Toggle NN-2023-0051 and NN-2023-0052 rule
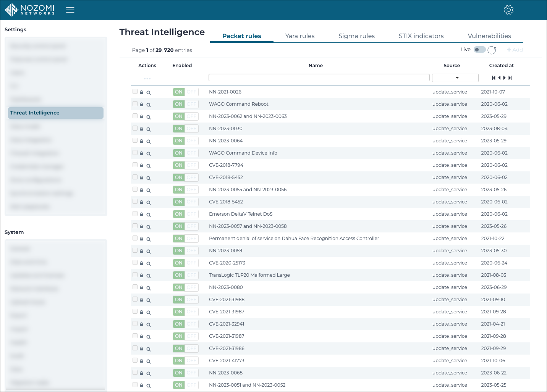 pyautogui.click(x=186, y=385)
